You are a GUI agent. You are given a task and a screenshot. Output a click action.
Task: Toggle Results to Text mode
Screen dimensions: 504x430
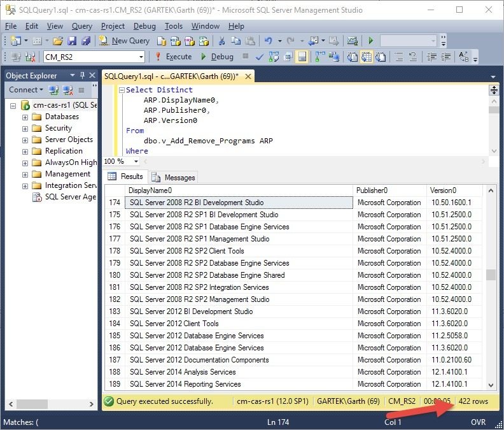[x=353, y=57]
